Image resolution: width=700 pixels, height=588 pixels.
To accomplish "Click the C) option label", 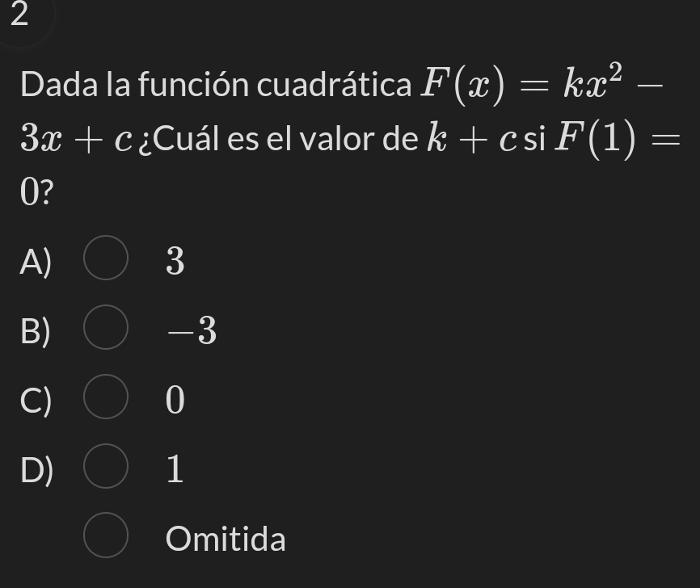I will (x=36, y=399).
